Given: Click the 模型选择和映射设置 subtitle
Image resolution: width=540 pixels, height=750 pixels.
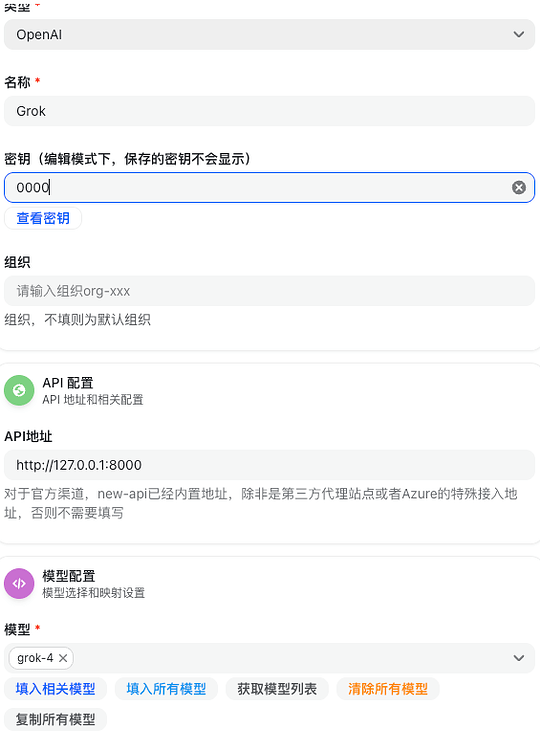Looking at the screenshot, I should [x=94, y=593].
